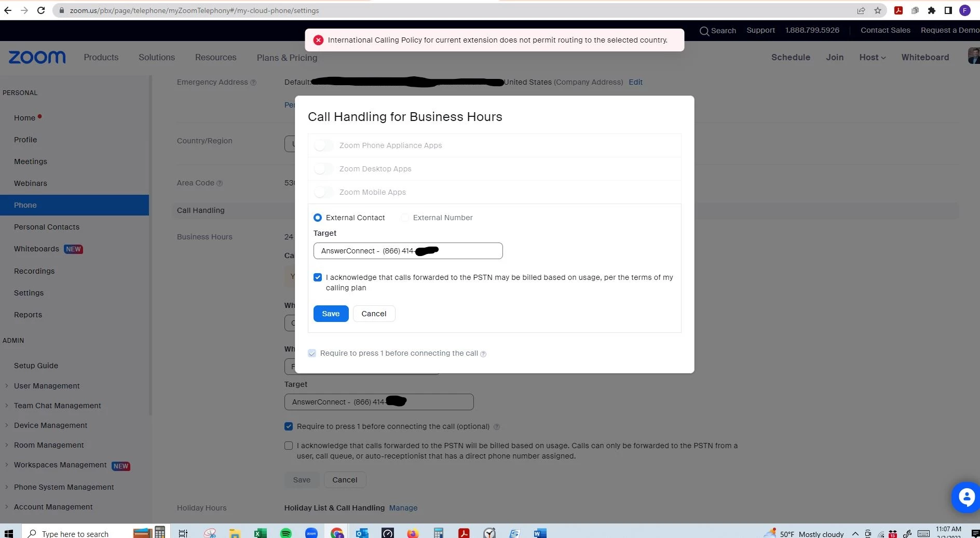Launch Excel from the taskbar
Screen dimensions: 980x538
(x=260, y=533)
